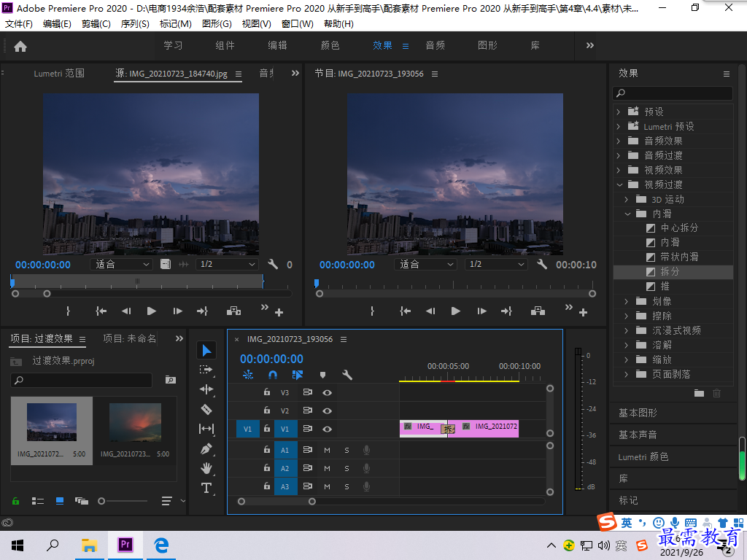Select the Razor tool
747x560 pixels.
tap(206, 410)
